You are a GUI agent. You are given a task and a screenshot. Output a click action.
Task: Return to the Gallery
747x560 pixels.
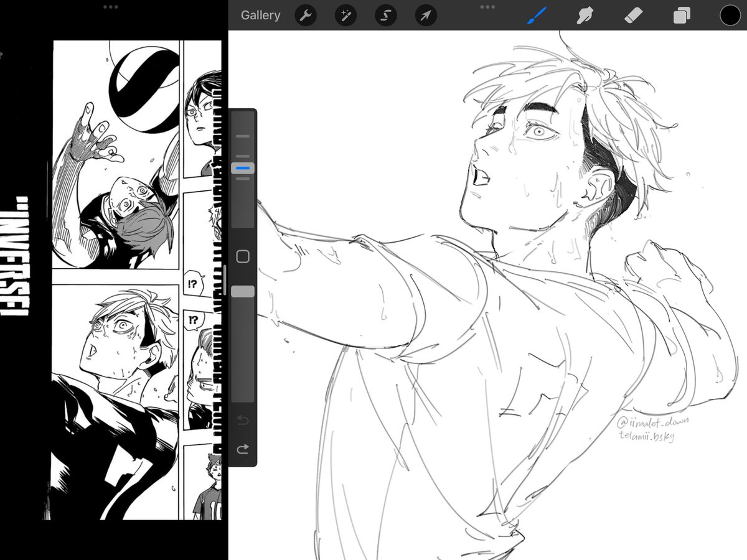pos(260,15)
